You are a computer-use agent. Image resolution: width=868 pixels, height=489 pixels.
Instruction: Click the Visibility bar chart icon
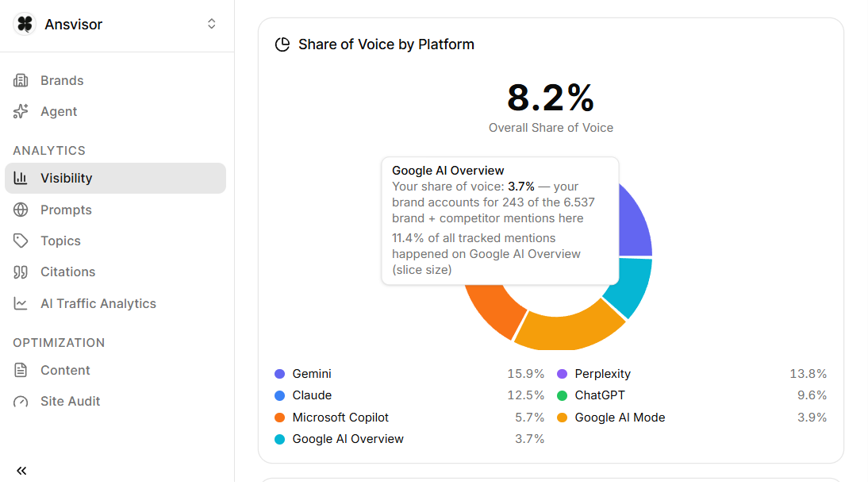(x=21, y=178)
